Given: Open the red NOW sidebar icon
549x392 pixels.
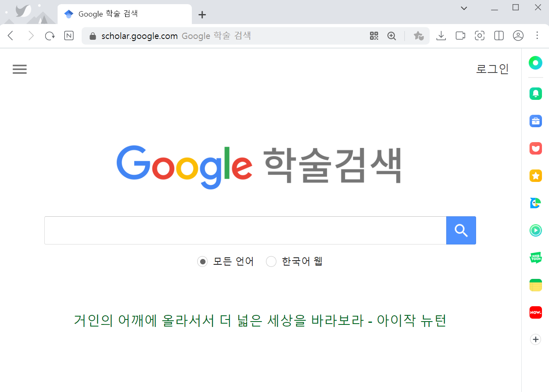Looking at the screenshot, I should click(536, 312).
